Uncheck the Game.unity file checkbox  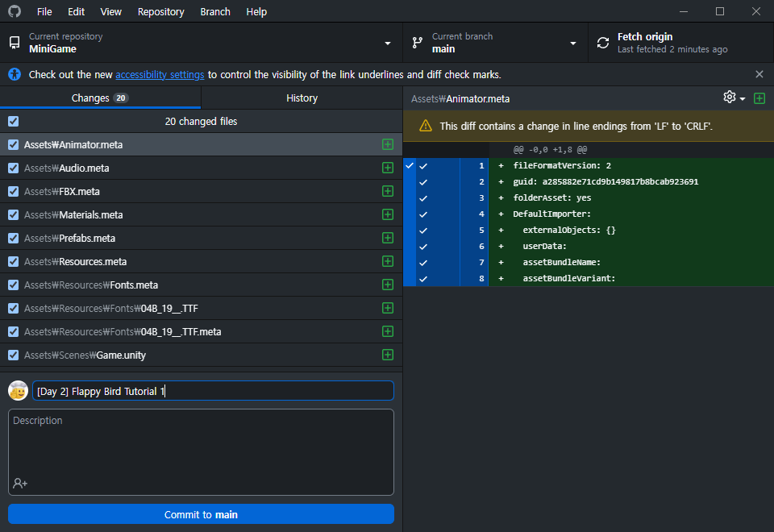[14, 355]
